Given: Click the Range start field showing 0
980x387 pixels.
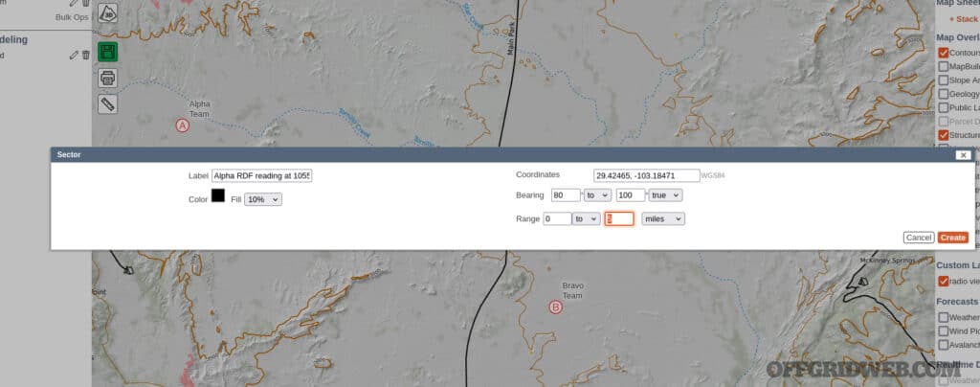Looking at the screenshot, I should [x=557, y=218].
